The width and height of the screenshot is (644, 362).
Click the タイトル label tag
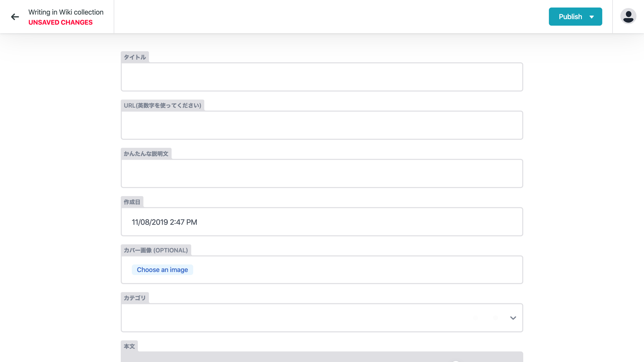135,57
